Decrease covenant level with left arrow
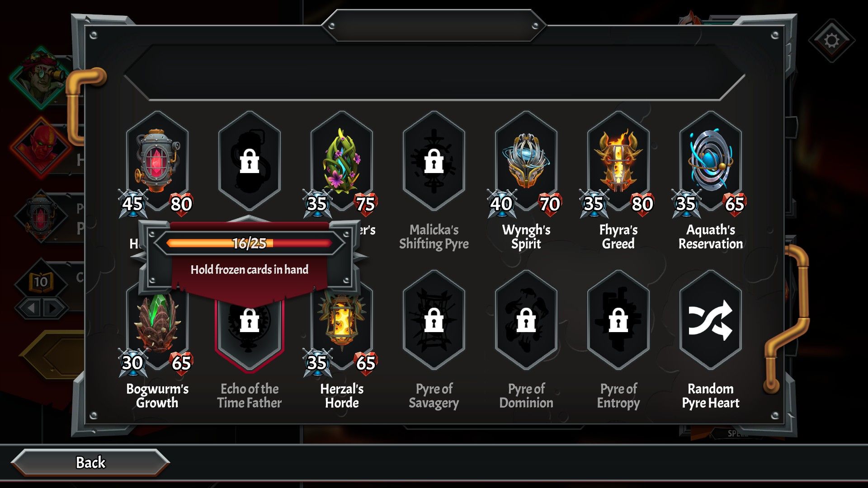Viewport: 868px width, 488px height. 31,308
